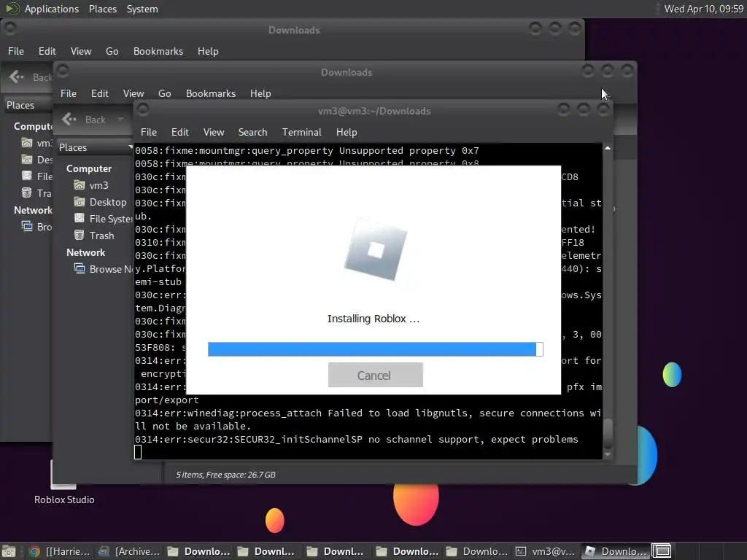The width and height of the screenshot is (747, 560).
Task: Click Browse Network icon in rear Downloads sidebar
Action: (x=27, y=226)
